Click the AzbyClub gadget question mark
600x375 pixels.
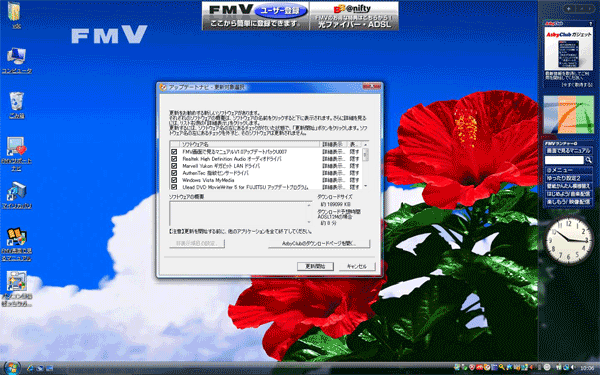pyautogui.click(x=591, y=24)
